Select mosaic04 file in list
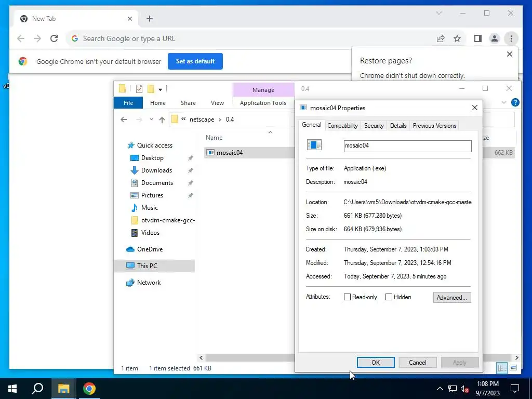The height and width of the screenshot is (399, 532). (230, 153)
